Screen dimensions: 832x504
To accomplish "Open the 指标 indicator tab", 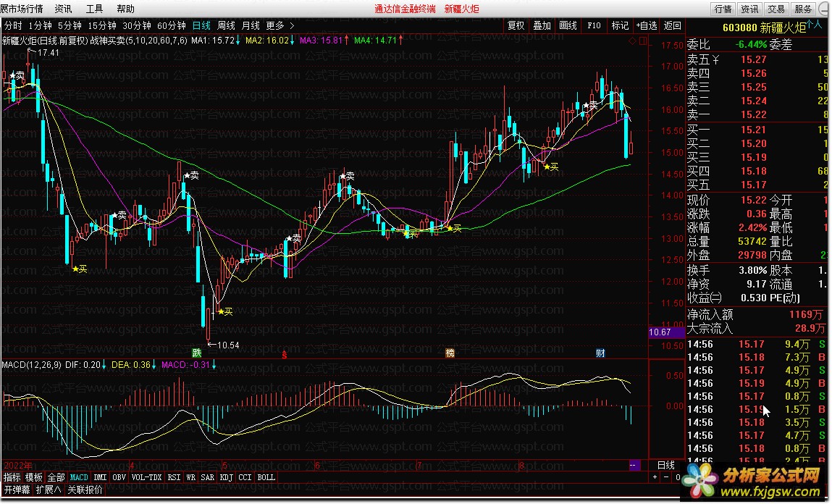I will [x=12, y=477].
